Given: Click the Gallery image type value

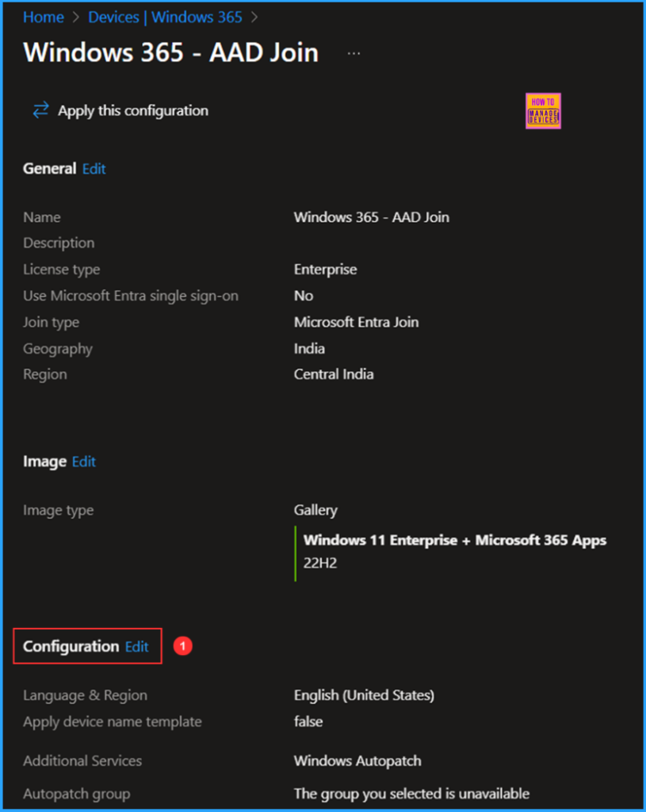Looking at the screenshot, I should coord(315,510).
